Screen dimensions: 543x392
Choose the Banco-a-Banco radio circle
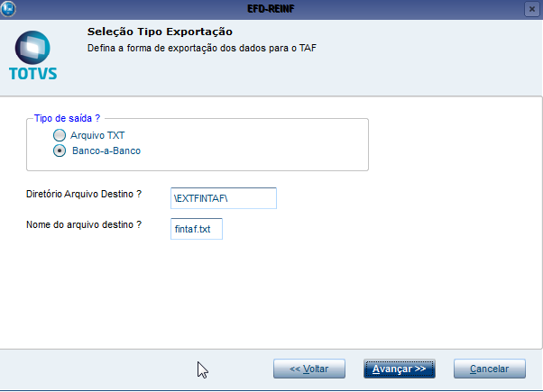60,150
